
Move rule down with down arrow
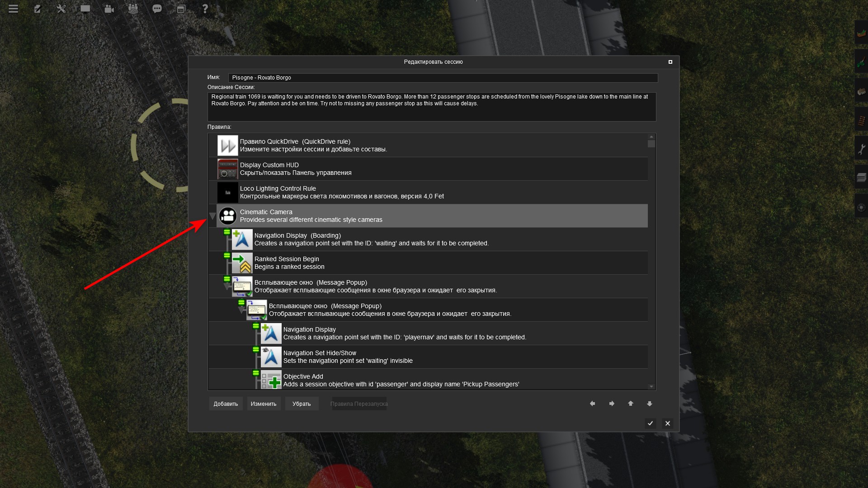(650, 404)
